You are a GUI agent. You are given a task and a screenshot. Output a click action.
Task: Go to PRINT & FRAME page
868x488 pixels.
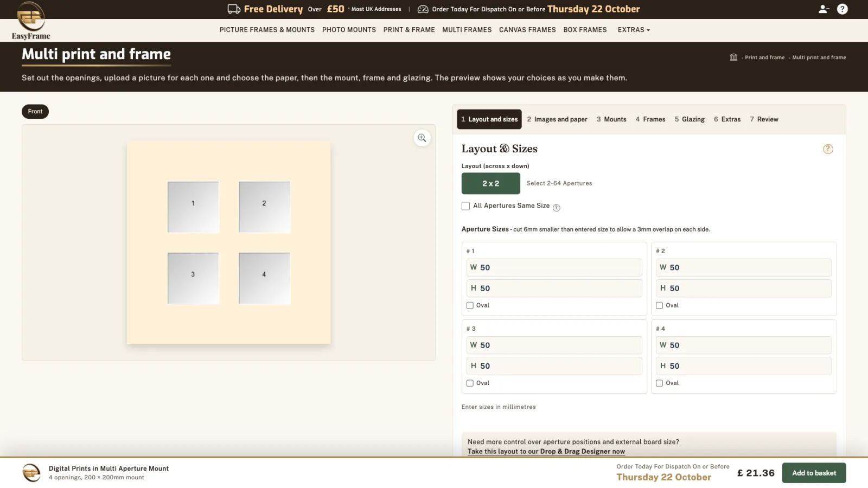coord(409,30)
